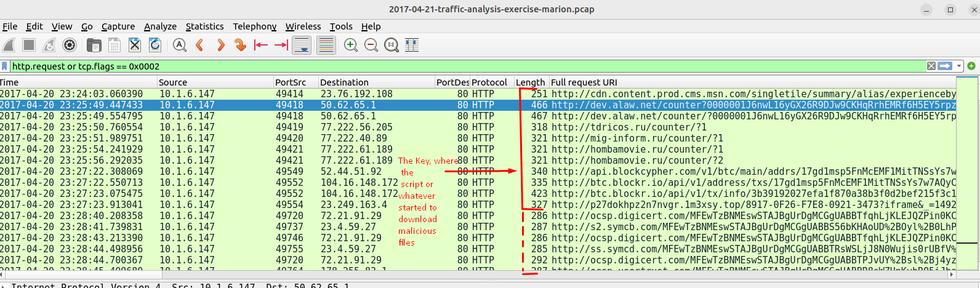Open the Go menu
980x288 pixels.
pyautogui.click(x=87, y=26)
